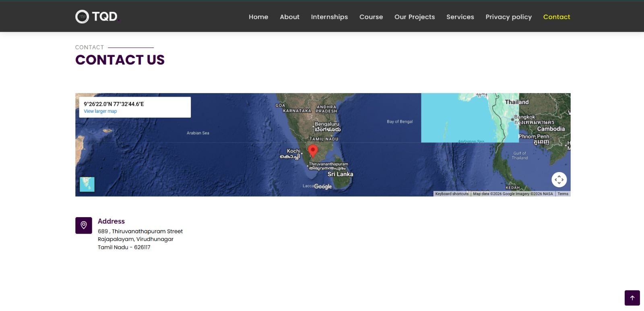
Task: Click the red map location pin
Action: 313,151
